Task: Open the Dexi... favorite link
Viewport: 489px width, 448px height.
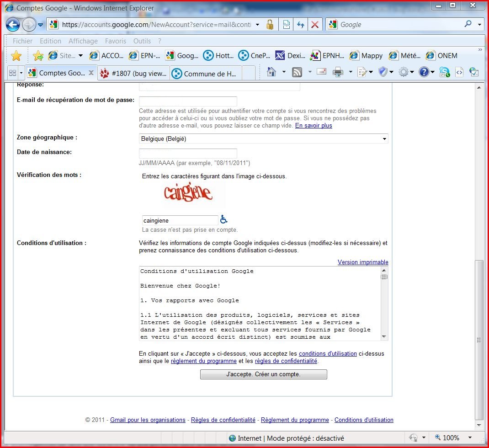Action: [x=290, y=56]
